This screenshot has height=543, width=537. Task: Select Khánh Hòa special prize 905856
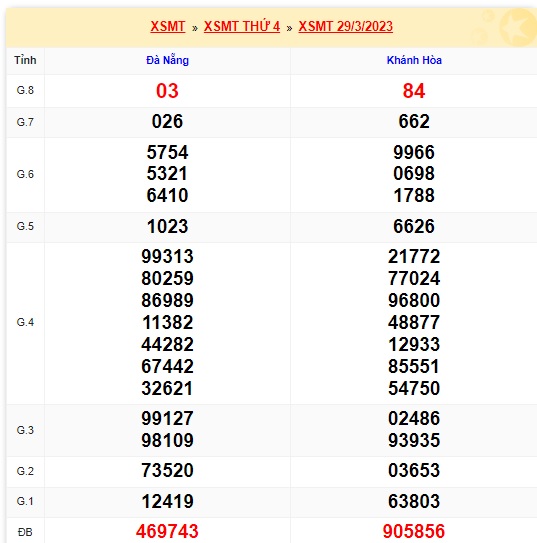click(414, 531)
